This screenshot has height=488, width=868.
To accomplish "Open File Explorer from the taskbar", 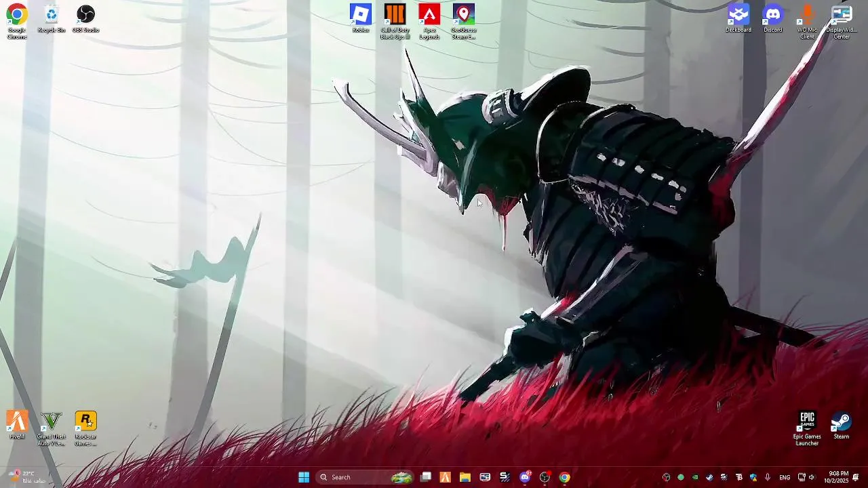I will (x=465, y=477).
